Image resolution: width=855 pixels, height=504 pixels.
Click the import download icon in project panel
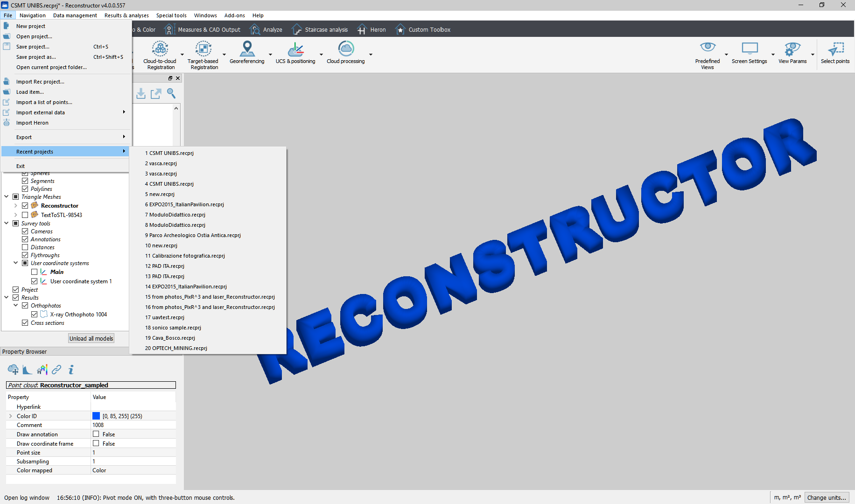pyautogui.click(x=141, y=94)
